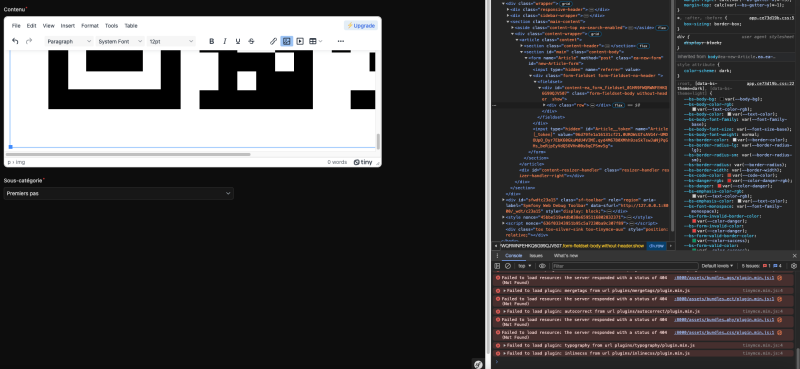Viewport: 800px width, 369px height.
Task: Expand the typography plugin error message
Action: coord(505,346)
